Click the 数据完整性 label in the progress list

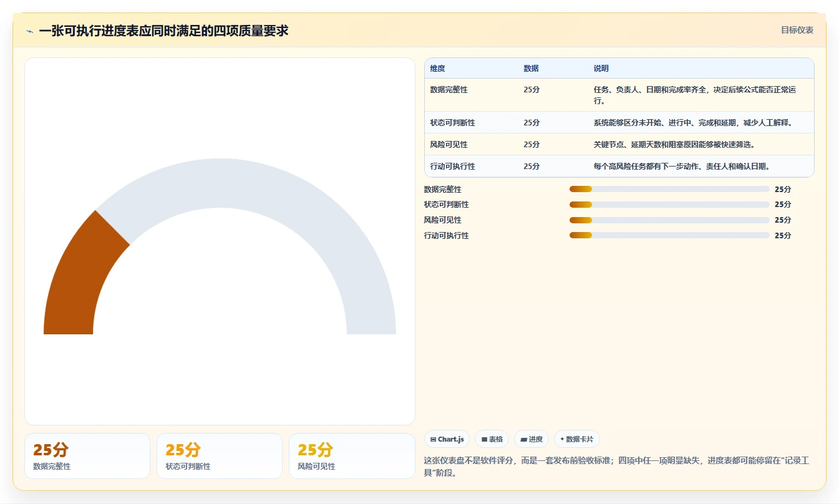coord(442,190)
